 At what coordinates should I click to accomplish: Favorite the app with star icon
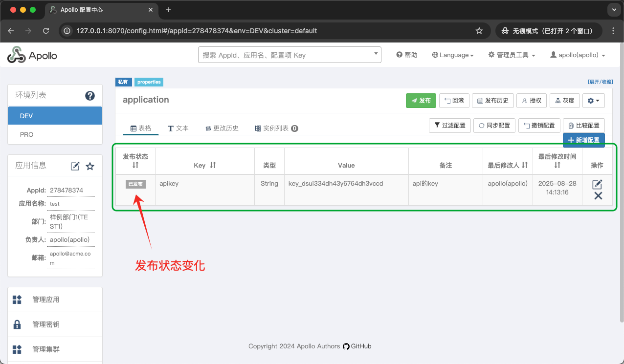(90, 166)
